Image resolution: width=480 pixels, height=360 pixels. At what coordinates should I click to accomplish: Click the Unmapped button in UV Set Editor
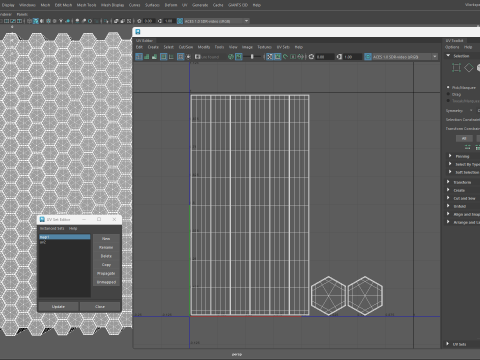pyautogui.click(x=106, y=282)
